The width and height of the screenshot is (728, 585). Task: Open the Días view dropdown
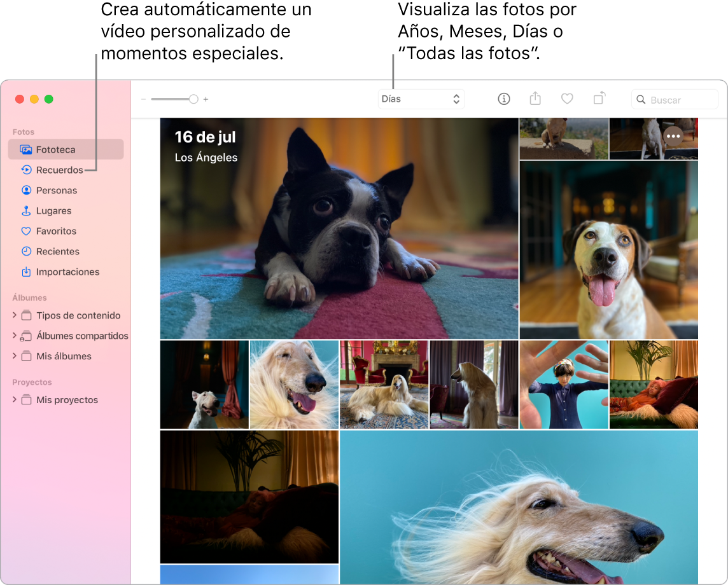(421, 99)
